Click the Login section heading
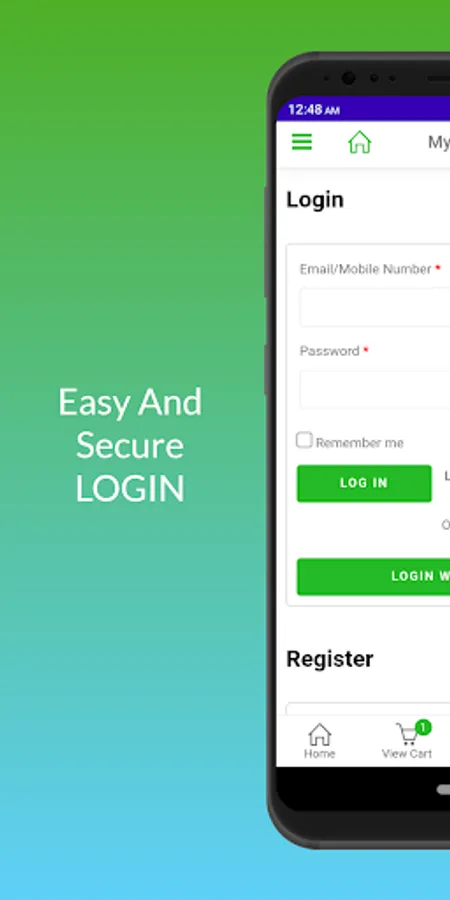The height and width of the screenshot is (900, 450). (x=315, y=200)
